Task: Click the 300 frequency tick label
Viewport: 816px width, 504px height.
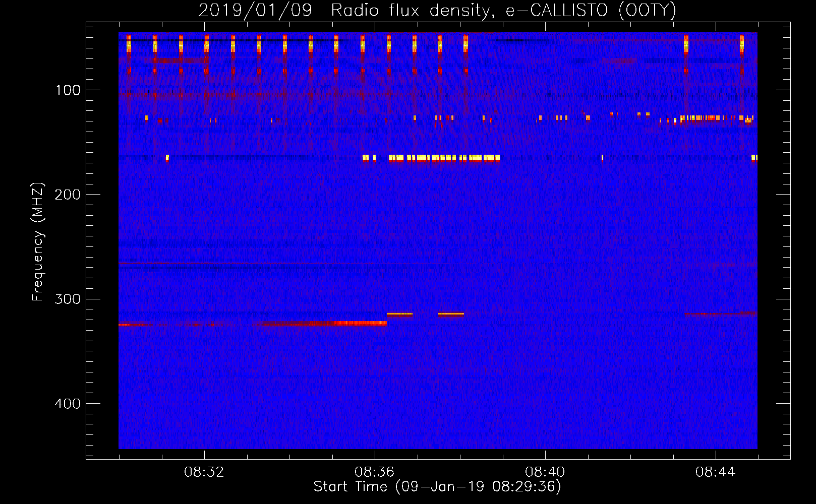Action: click(67, 299)
